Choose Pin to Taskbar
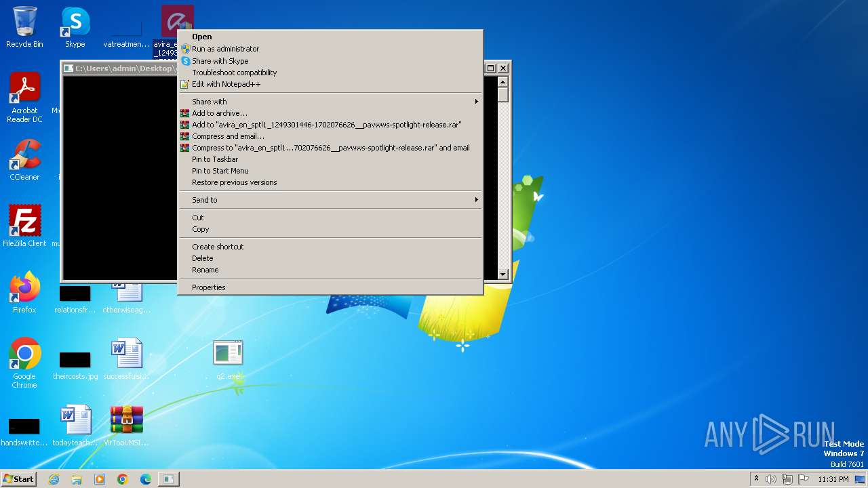868x488 pixels. pos(330,159)
